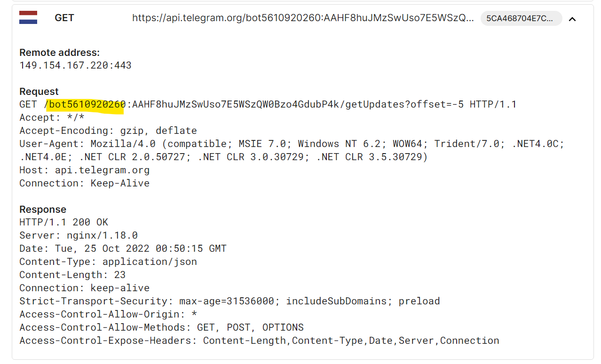Click the Date header line in response
This screenshot has height=364, width=601.
123,248
